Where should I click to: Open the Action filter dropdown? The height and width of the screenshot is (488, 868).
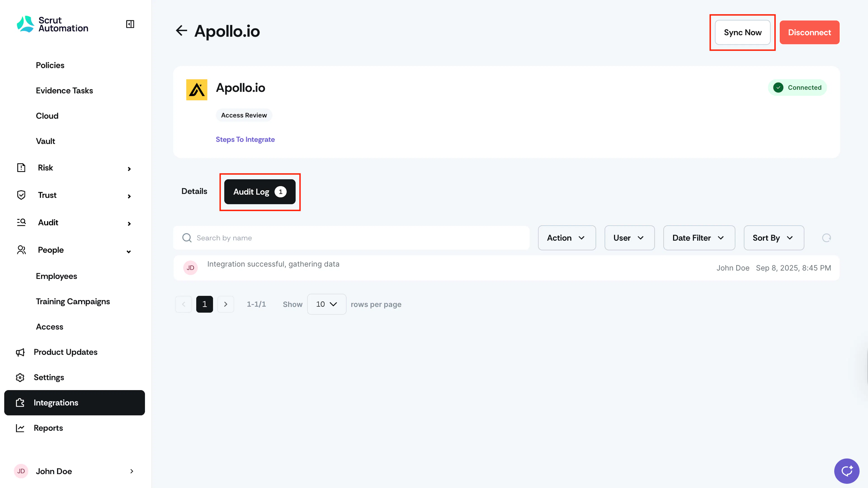567,238
